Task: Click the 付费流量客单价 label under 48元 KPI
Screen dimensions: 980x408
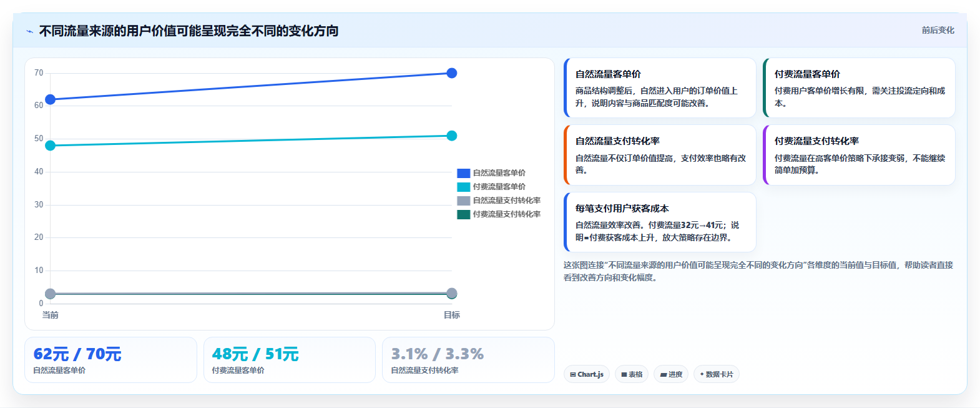Action: click(238, 371)
